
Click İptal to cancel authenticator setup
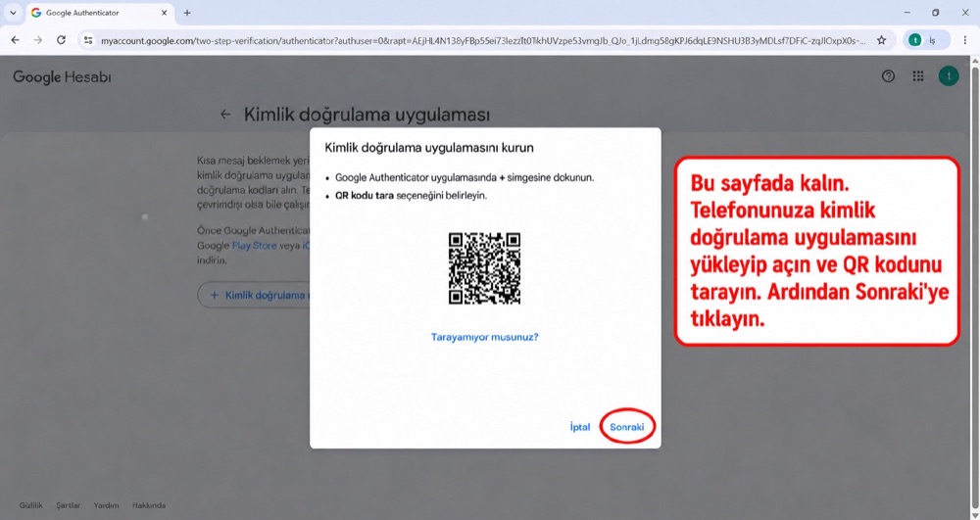pos(579,427)
